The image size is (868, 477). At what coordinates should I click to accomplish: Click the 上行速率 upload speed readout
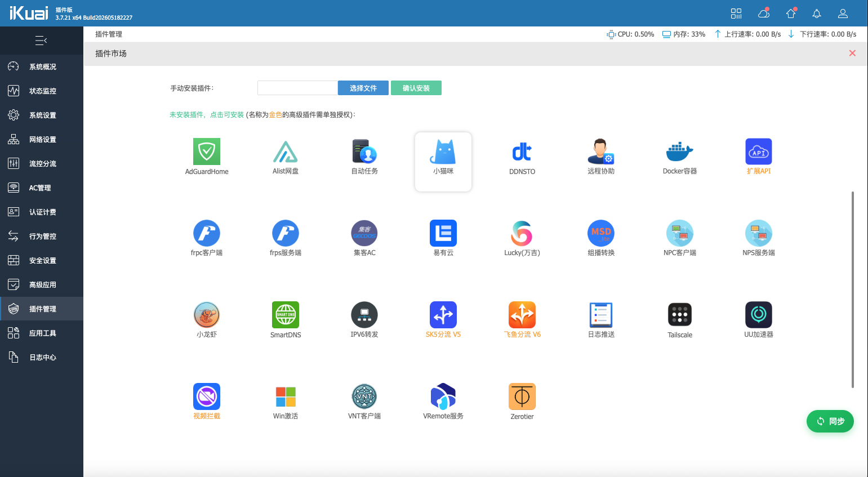[747, 34]
